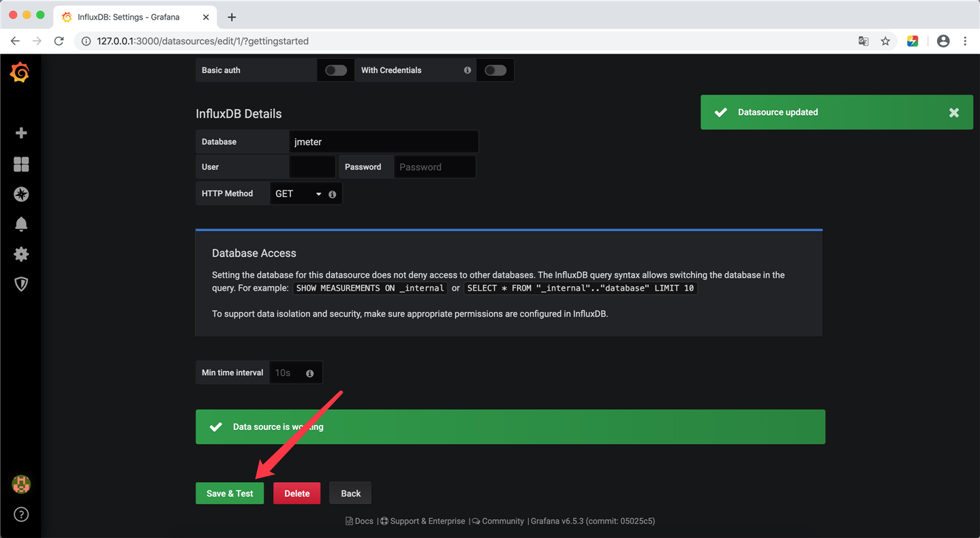Click the browser forward arrow

37,41
